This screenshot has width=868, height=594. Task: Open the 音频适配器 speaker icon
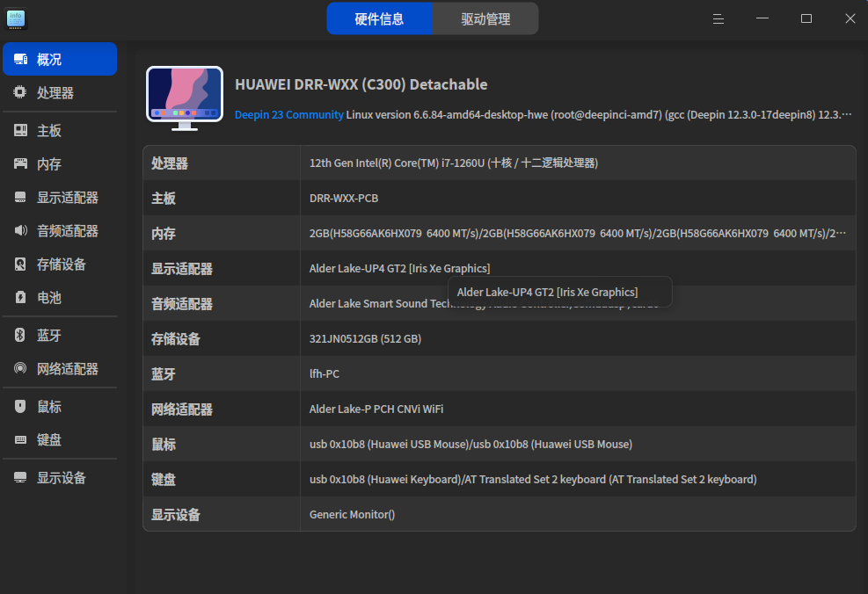click(20, 230)
